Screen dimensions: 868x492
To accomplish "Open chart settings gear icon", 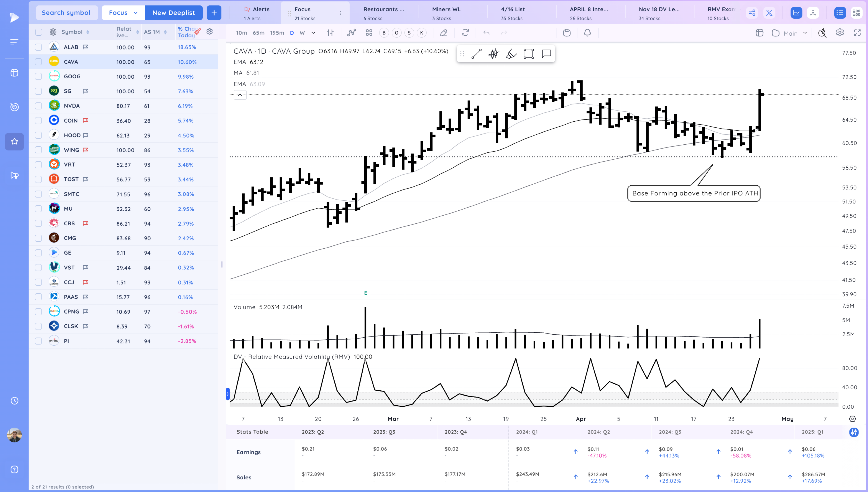I will tap(840, 33).
